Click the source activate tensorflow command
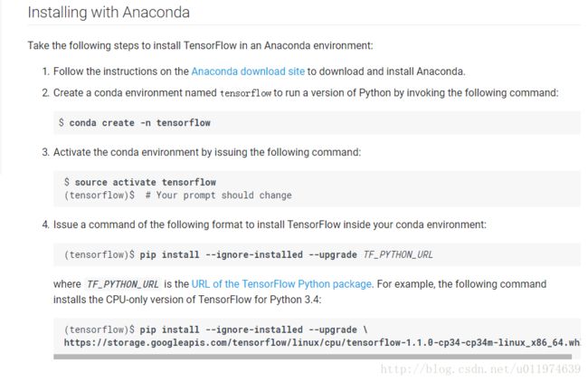 pos(145,182)
